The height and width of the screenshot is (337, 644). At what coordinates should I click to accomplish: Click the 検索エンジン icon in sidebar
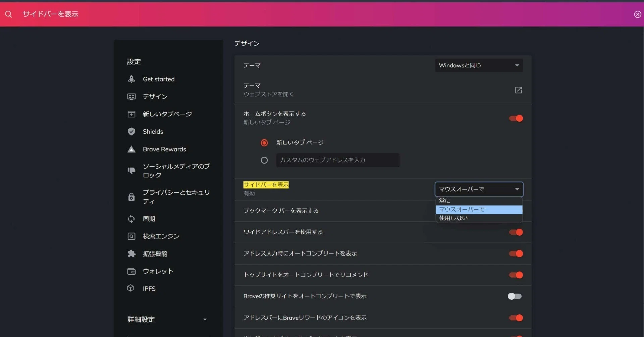coord(131,236)
